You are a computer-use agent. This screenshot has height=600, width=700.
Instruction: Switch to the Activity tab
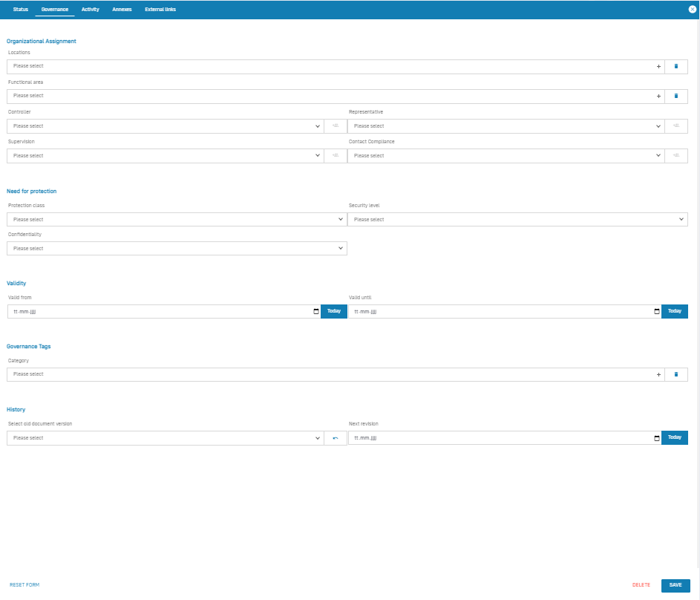click(x=90, y=10)
